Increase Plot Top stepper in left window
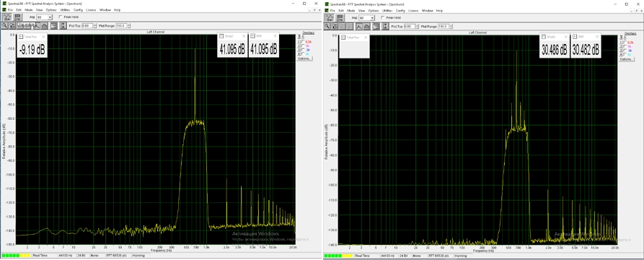This screenshot has height=260, width=644. 95,25
